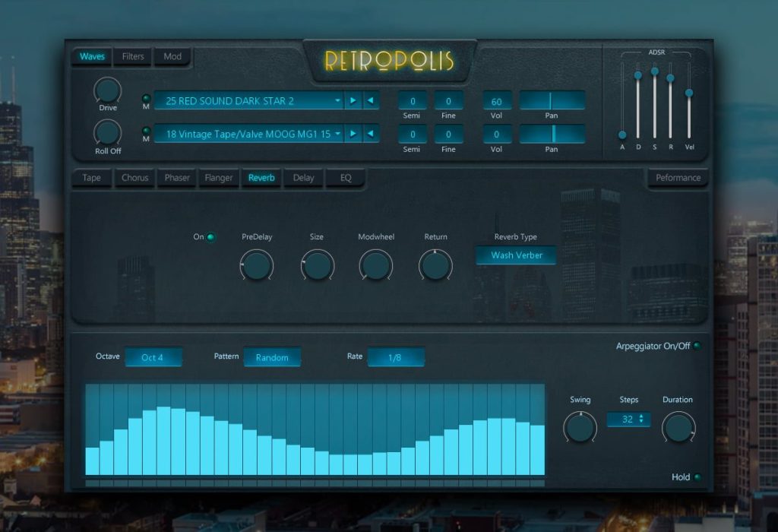Click the arpeggiator Swing knob
The height and width of the screenshot is (532, 778).
580,427
